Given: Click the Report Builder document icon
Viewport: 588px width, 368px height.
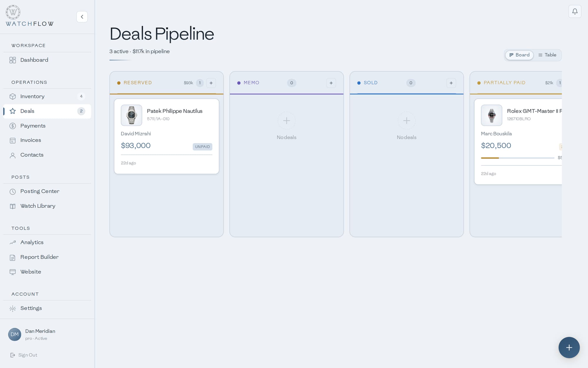Looking at the screenshot, I should point(13,257).
